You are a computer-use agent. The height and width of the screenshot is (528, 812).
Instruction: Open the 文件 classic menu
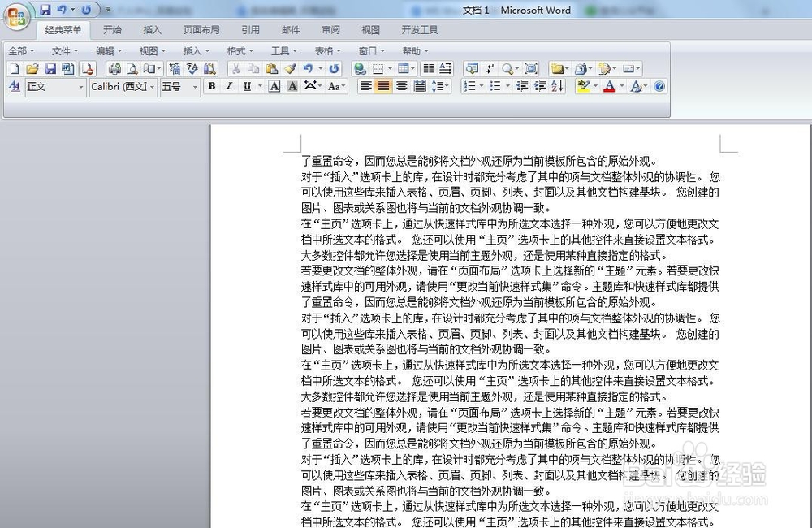65,51
